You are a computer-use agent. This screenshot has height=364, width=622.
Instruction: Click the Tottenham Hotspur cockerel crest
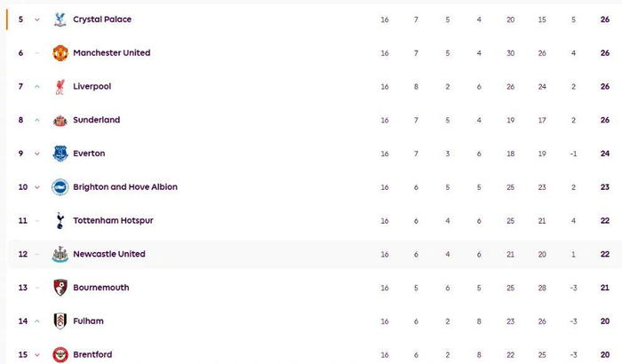(x=60, y=221)
